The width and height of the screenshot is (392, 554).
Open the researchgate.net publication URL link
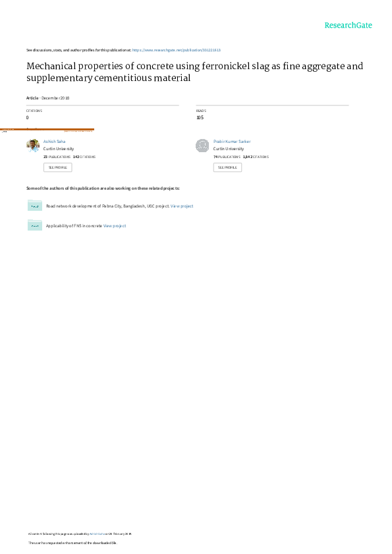tap(177, 50)
